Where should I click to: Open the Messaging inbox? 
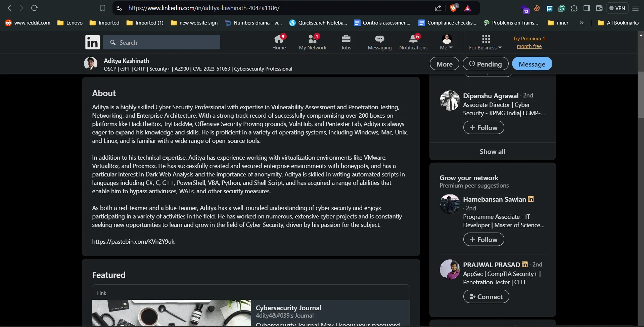coord(379,42)
